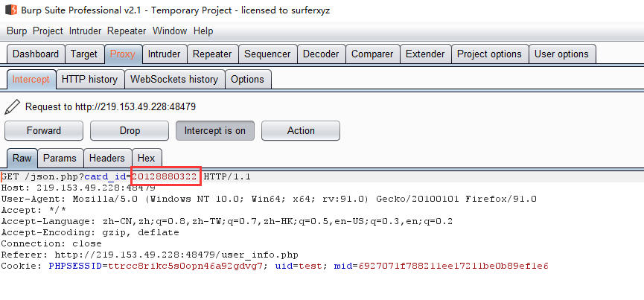Open the Window menu
Image resolution: width=644 pixels, height=300 pixels.
[170, 31]
